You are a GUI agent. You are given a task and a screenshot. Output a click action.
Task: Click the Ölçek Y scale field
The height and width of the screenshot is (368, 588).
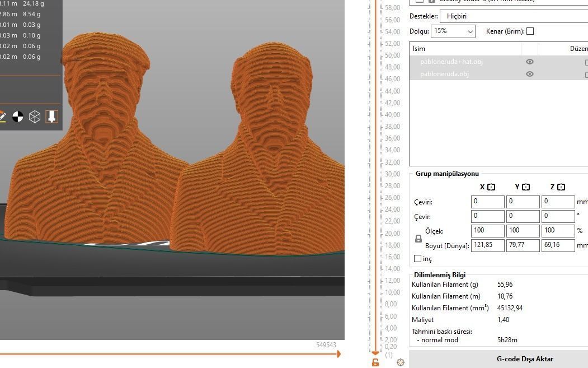(523, 231)
